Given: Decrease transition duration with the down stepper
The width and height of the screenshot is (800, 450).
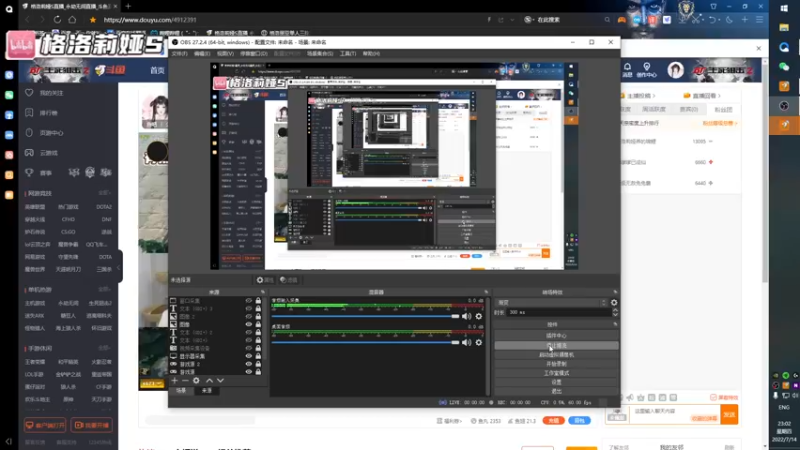Looking at the screenshot, I should [615, 314].
